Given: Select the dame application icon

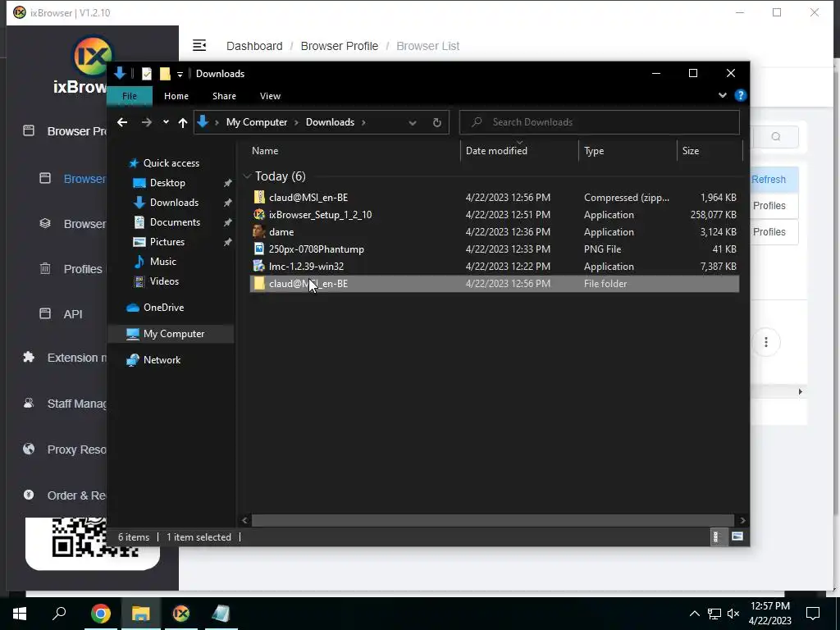Looking at the screenshot, I should [259, 232].
